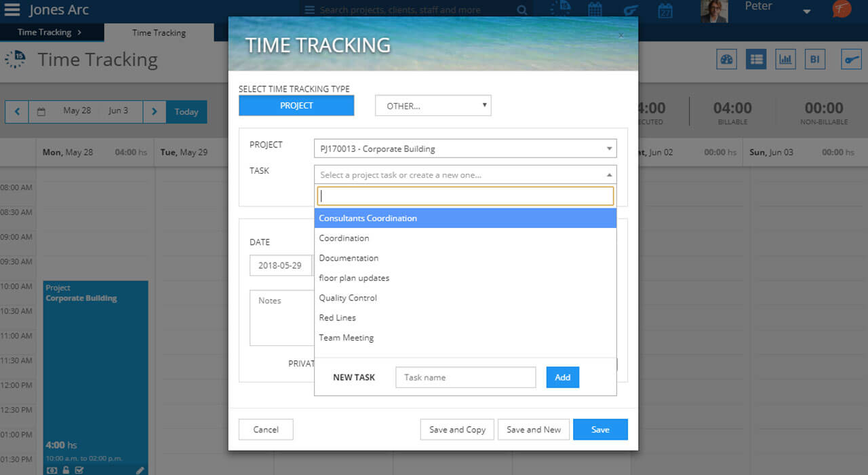Toggle the checkmark icon on time entry
Viewport: 868px width, 475px height.
pyautogui.click(x=79, y=470)
